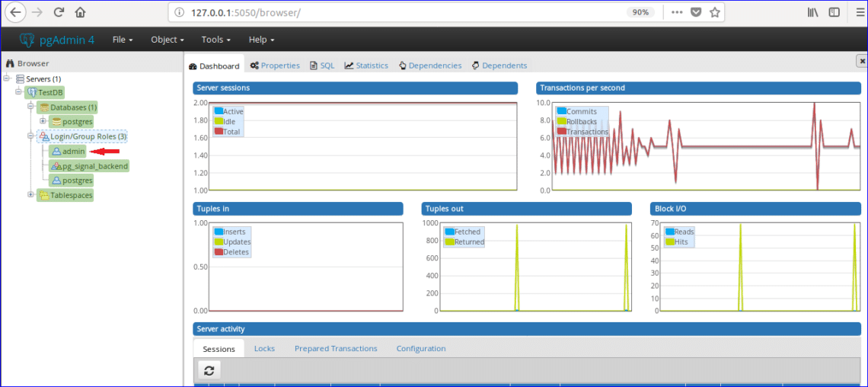Screen dimensions: 868x387
Task: Click the Firefox home icon
Action: [x=80, y=12]
